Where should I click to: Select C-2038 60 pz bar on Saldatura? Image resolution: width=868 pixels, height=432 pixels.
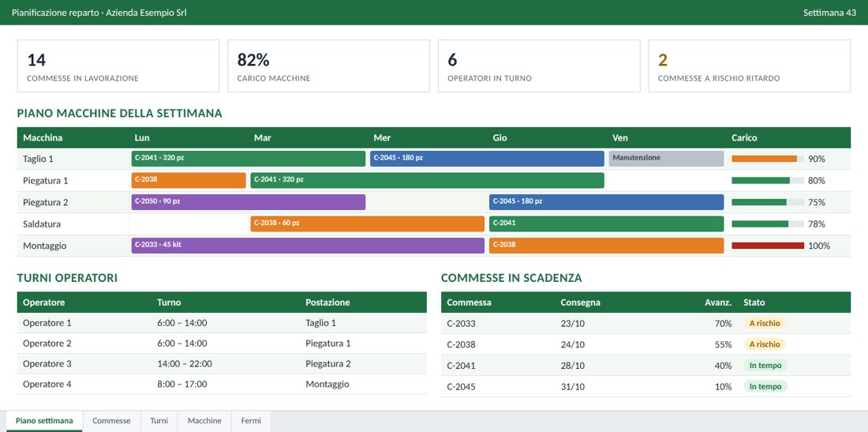point(368,224)
